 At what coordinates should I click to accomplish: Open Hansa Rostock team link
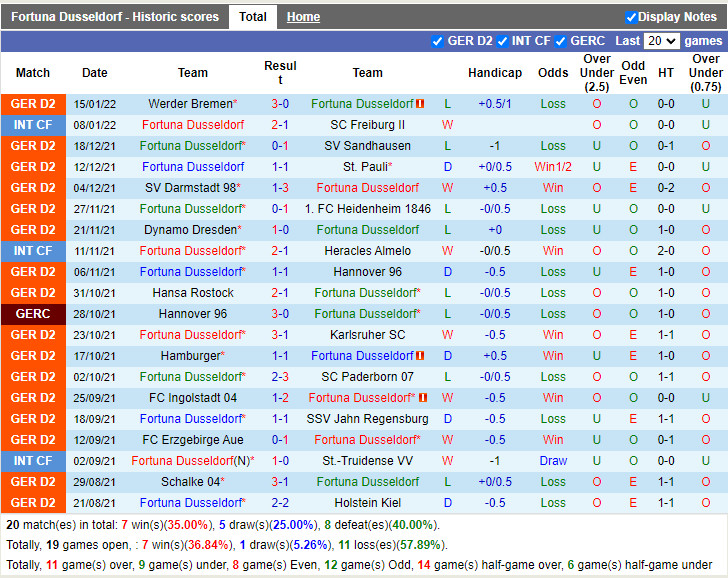(193, 293)
